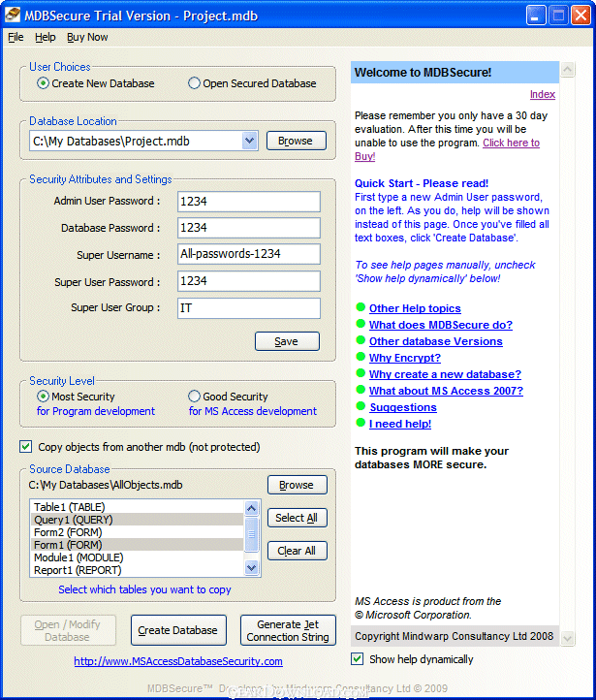Open What does MDBSecure do? link
596x700 pixels.
pos(441,325)
